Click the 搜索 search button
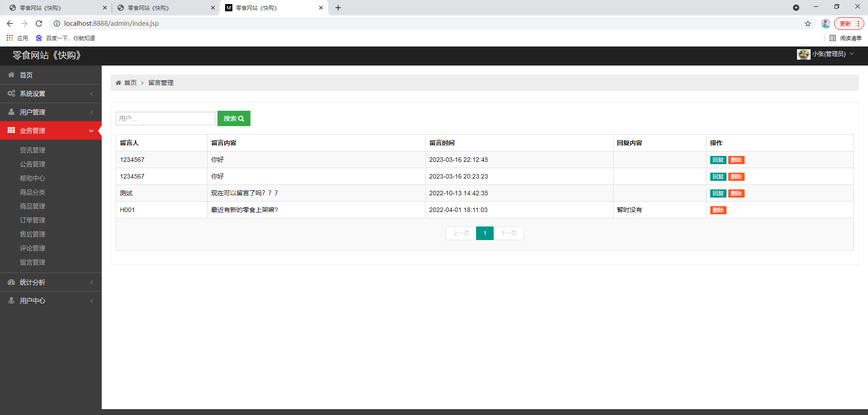Viewport: 868px width, 415px height. pyautogui.click(x=234, y=118)
